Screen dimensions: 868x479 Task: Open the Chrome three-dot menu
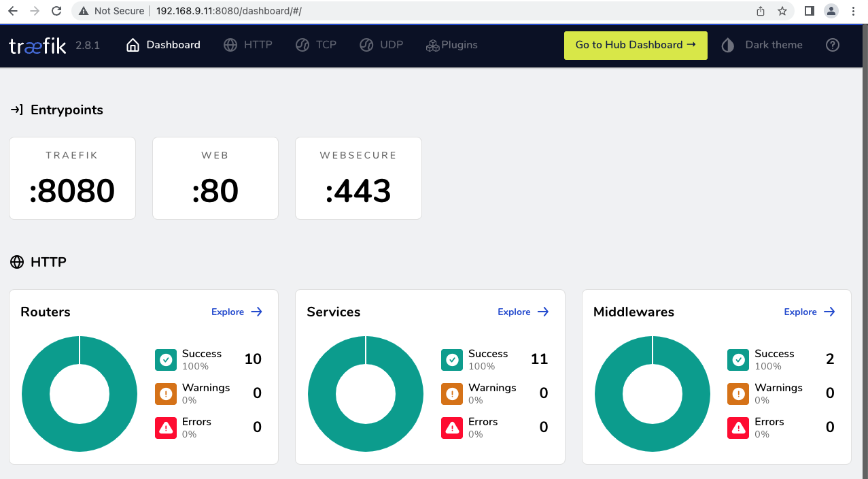tap(853, 11)
